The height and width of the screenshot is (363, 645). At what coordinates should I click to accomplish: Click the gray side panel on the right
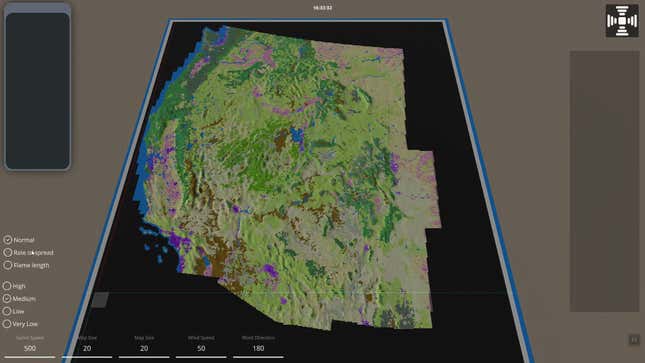point(604,181)
